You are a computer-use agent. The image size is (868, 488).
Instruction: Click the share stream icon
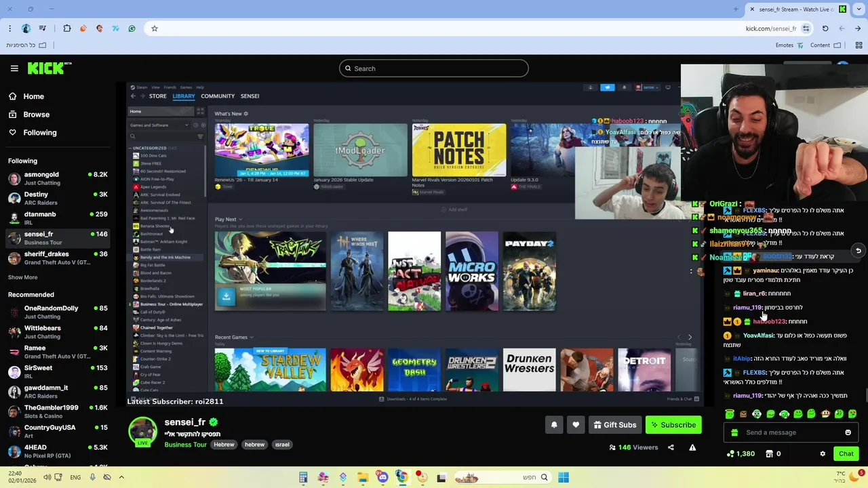pyautogui.click(x=671, y=447)
